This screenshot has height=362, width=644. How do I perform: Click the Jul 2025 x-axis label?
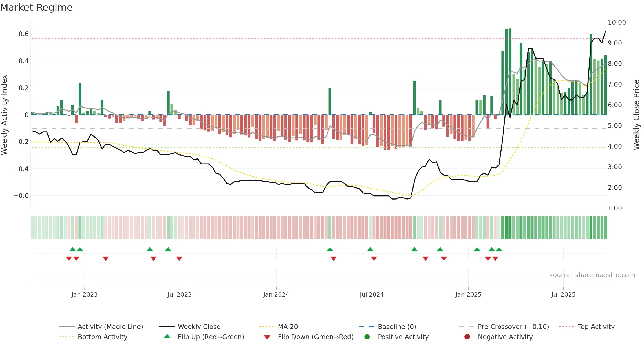tap(563, 294)
